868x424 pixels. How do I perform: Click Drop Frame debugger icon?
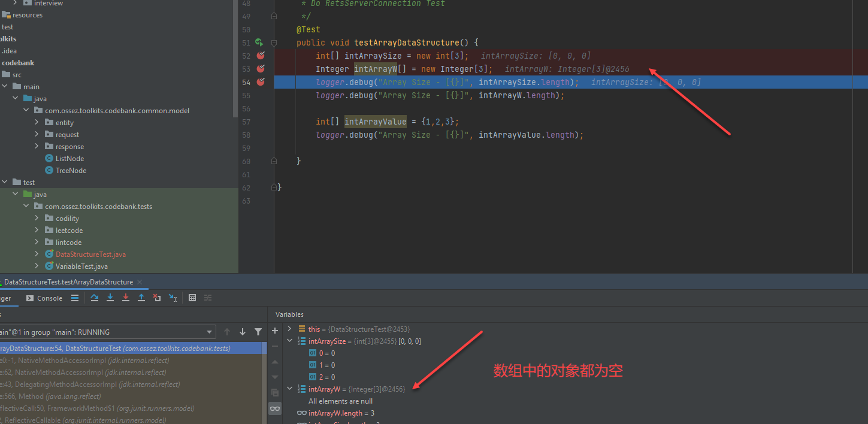tap(157, 298)
